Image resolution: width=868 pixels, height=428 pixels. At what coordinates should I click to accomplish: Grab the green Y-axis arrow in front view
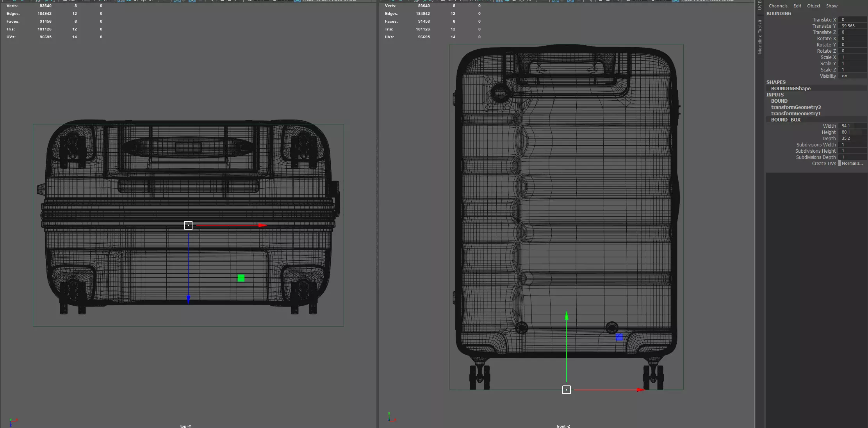point(567,316)
